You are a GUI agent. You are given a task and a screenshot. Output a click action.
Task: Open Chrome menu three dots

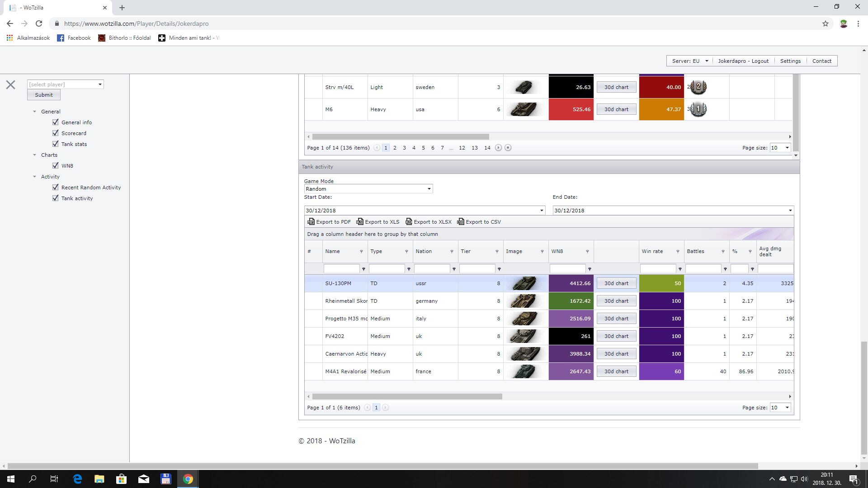coord(858,23)
